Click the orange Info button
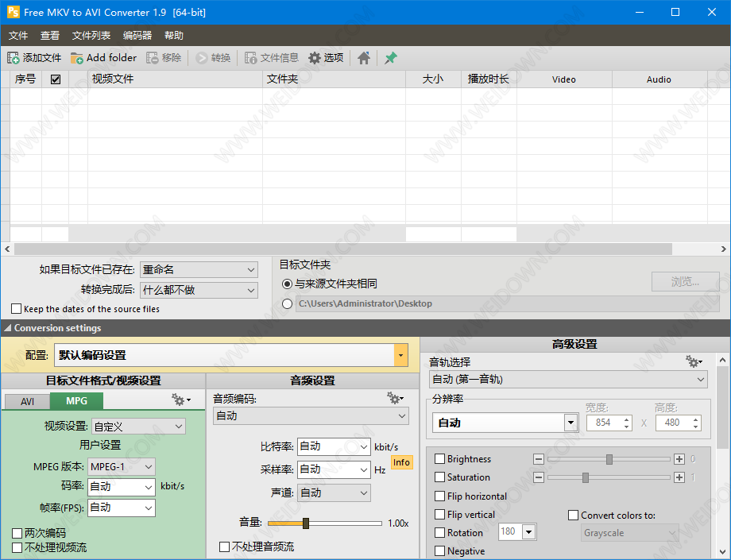The width and height of the screenshot is (731, 560). [x=401, y=462]
